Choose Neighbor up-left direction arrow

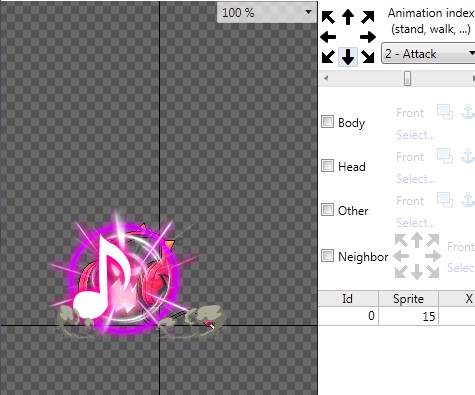(401, 240)
